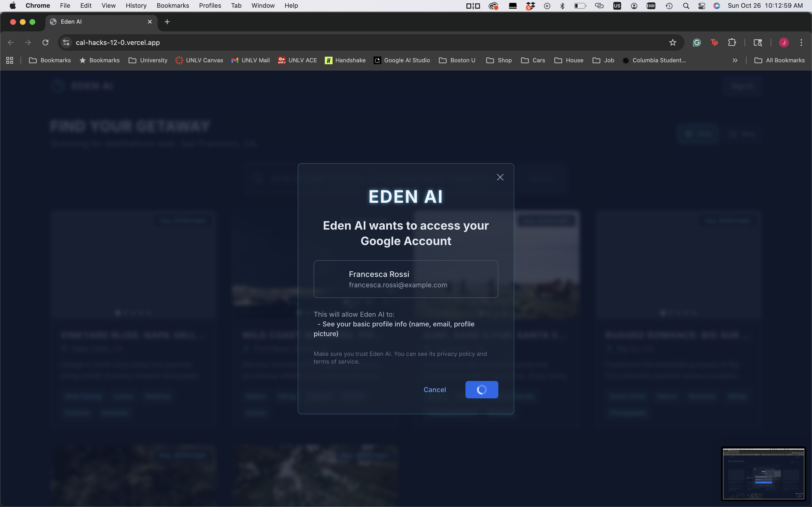Open the Profiles menu

210,6
